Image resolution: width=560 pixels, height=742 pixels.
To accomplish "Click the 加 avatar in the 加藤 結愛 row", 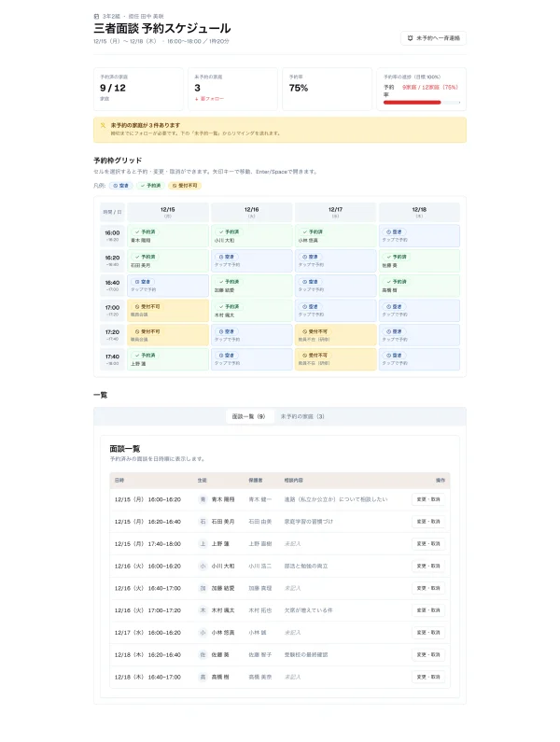I will click(203, 588).
